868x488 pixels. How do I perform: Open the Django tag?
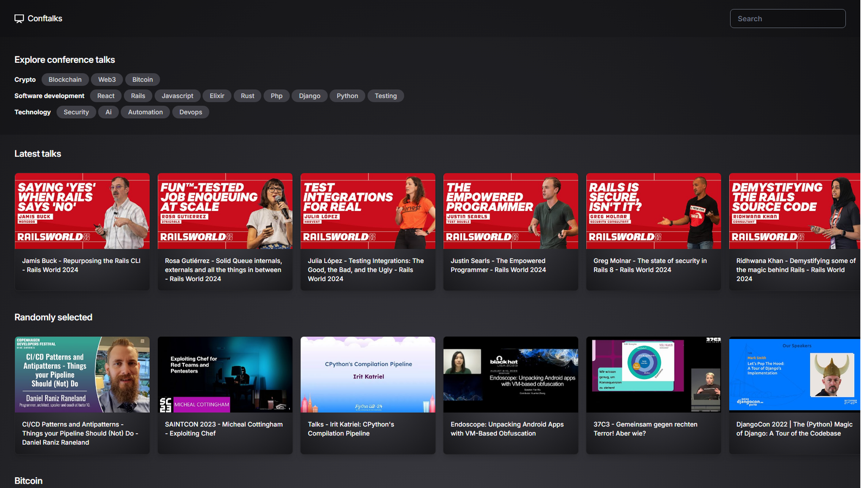click(x=310, y=96)
